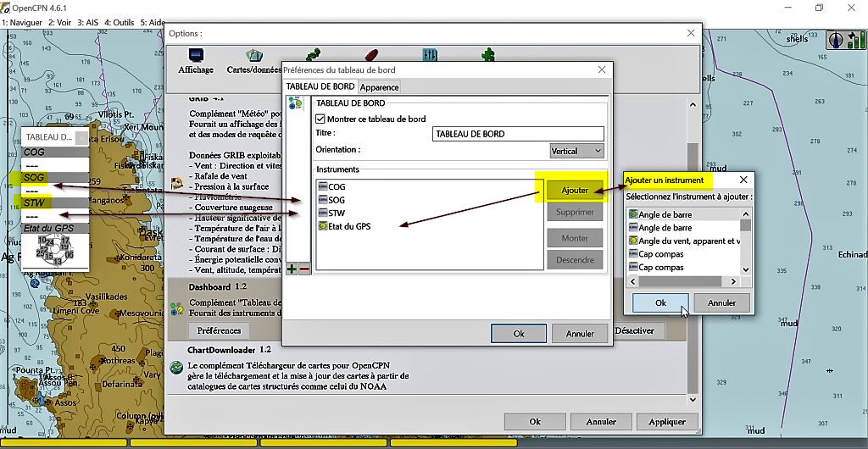Click the GPS signal bars icon
The width and height of the screenshot is (868, 449).
pyautogui.click(x=856, y=40)
